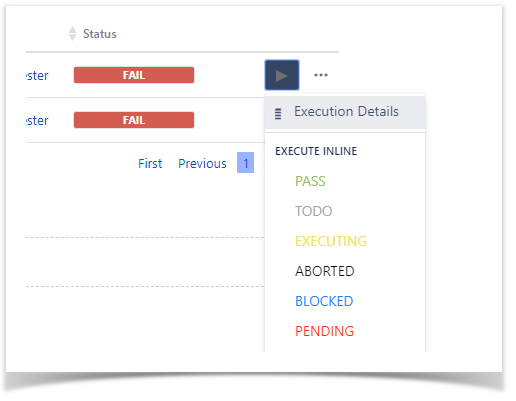Image resolution: width=516 pixels, height=401 pixels.
Task: Open first row tester name link
Action: (37, 76)
